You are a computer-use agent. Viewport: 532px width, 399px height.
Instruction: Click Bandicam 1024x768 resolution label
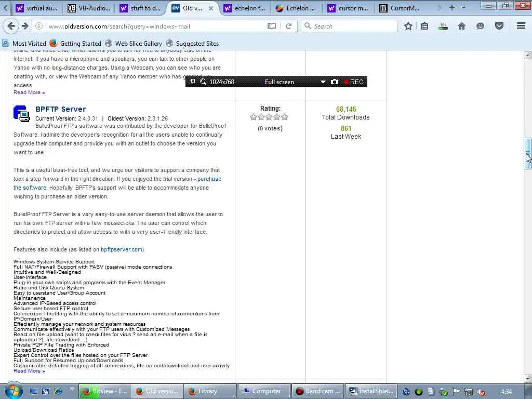(222, 82)
